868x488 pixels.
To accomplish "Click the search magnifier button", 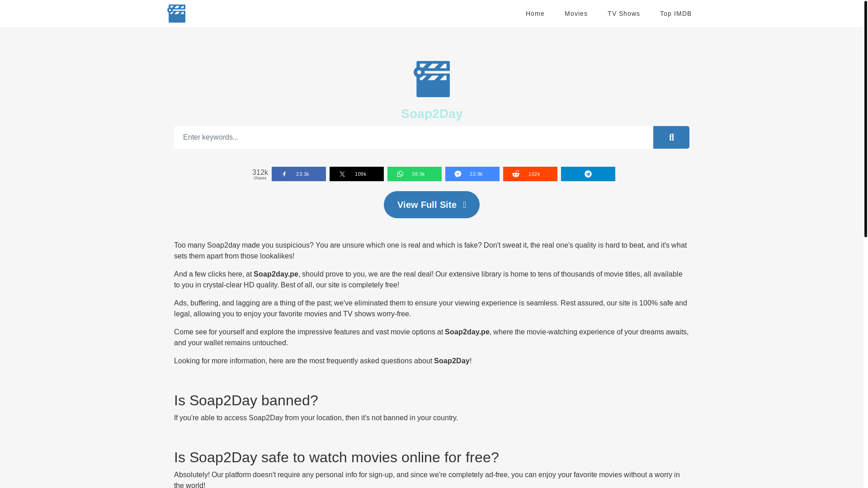I will (671, 137).
